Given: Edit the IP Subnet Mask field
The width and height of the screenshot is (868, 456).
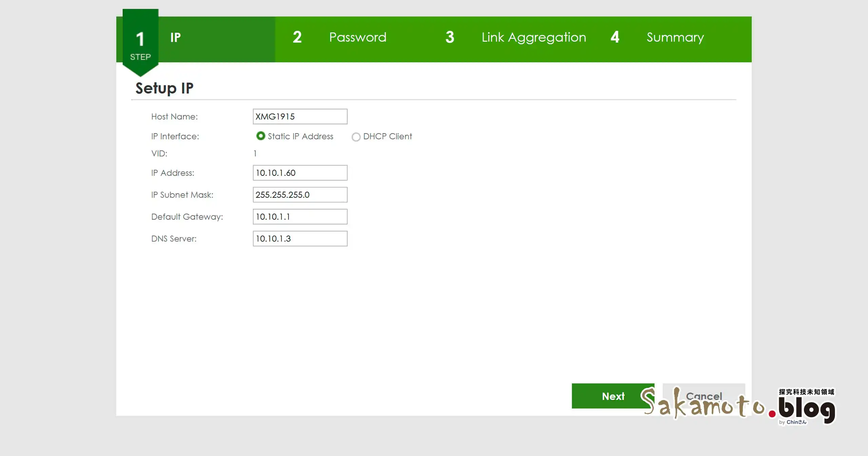Looking at the screenshot, I should [x=299, y=195].
